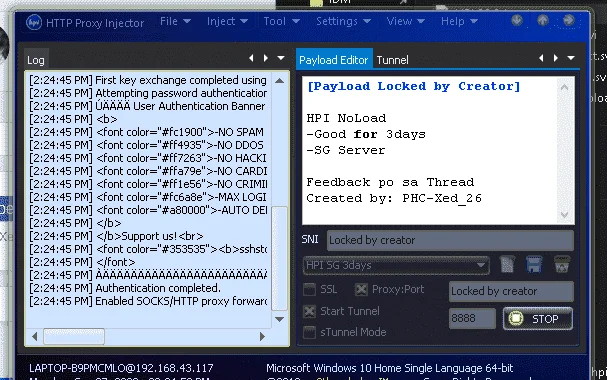This screenshot has width=607, height=380.
Task: Toggle the sTunnel Mode checkbox
Action: [309, 332]
